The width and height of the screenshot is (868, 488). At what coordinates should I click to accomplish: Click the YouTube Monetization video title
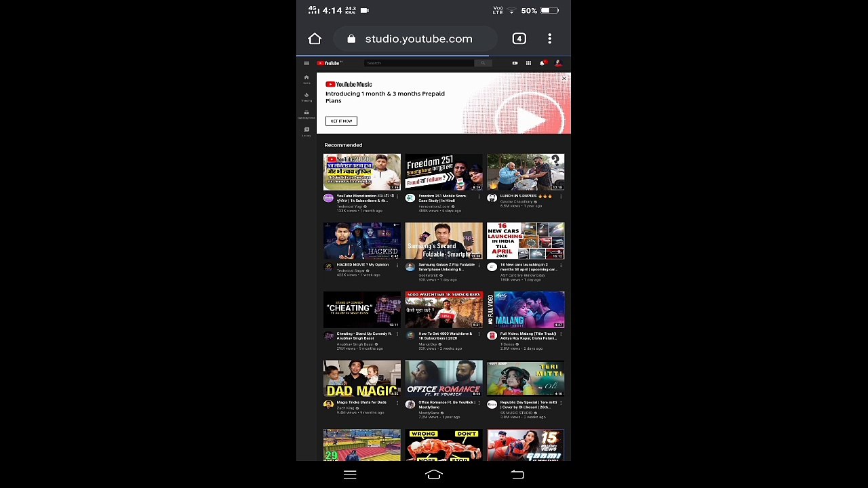click(365, 199)
